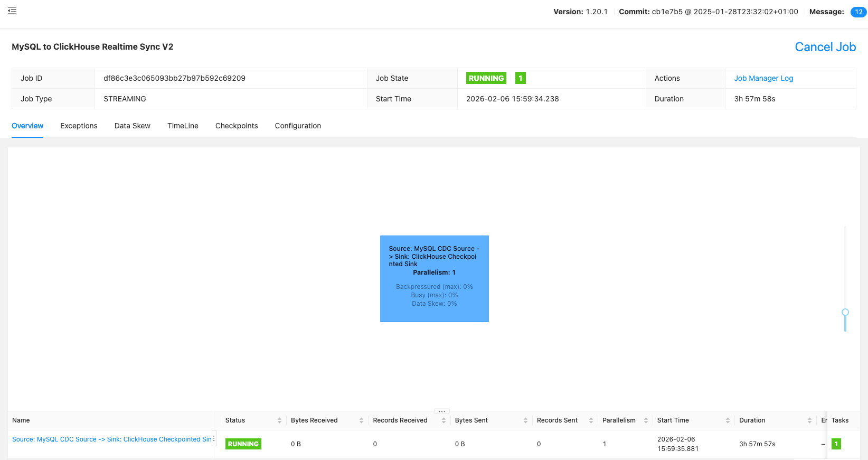Click the job title MySQL to ClickHouse Realtime Sync V2
This screenshot has width=868, height=460.
click(x=92, y=46)
